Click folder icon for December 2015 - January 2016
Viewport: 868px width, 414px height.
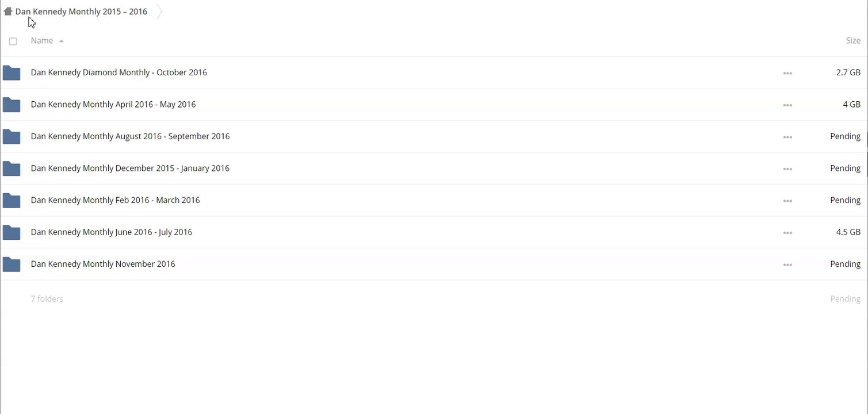[12, 168]
